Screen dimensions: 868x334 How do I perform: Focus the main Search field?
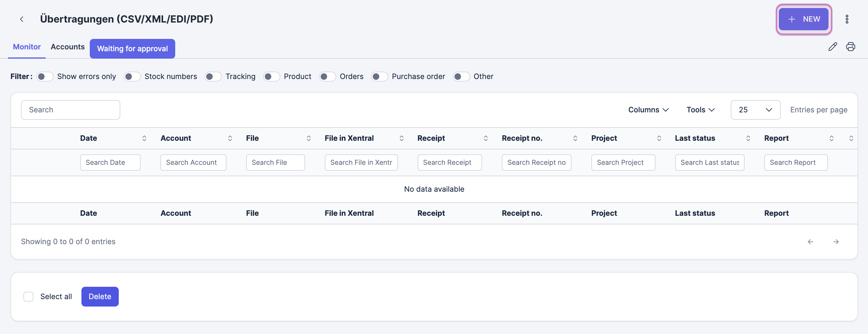70,110
